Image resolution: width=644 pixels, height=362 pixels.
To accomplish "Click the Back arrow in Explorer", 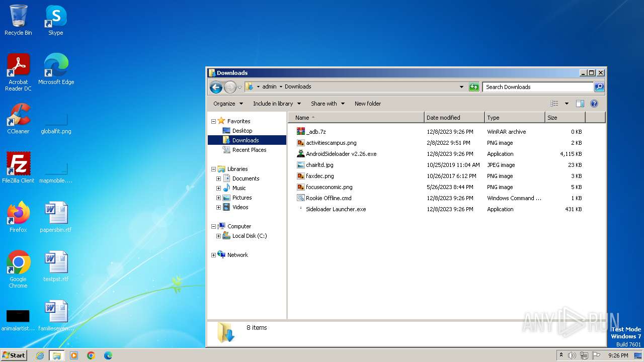I will [x=216, y=87].
